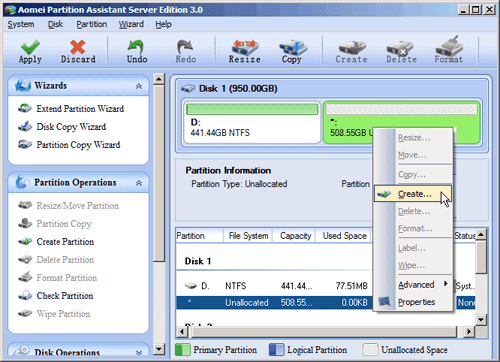Choose Create... from the context menu
This screenshot has height=362, width=500.
point(413,194)
